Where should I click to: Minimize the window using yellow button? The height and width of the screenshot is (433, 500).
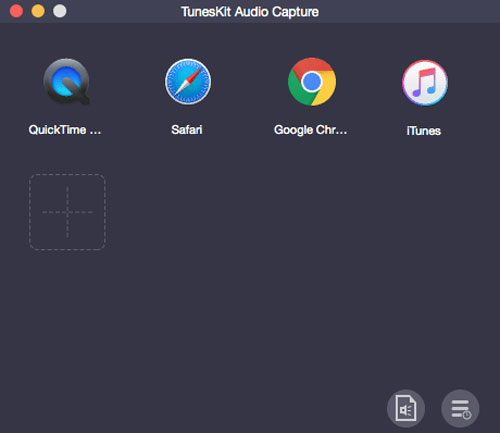38,11
